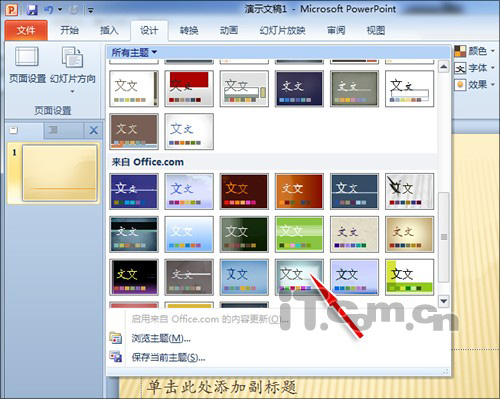Viewport: 500px width, 399px height.
Task: Expand the Undo history dropdown arrow
Action: coord(60,10)
